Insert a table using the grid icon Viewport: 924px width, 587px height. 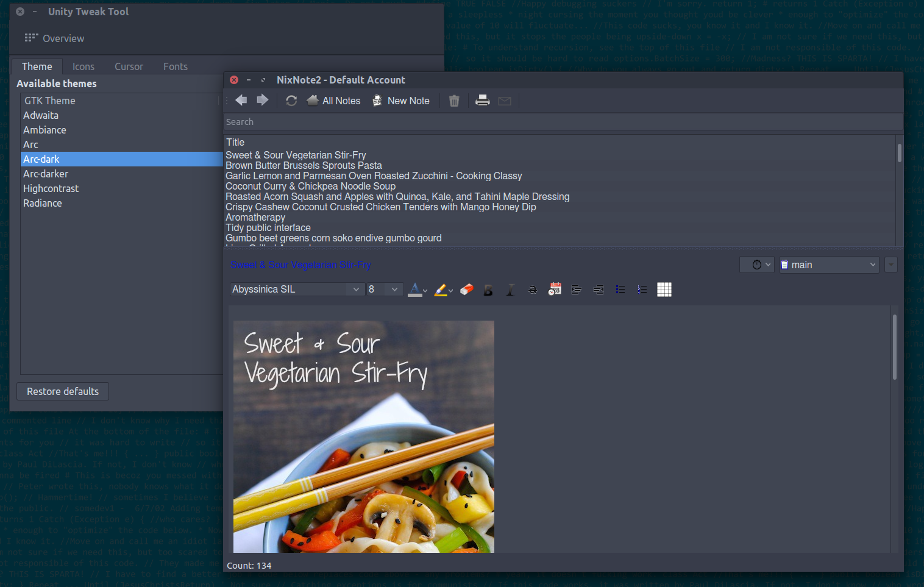(664, 290)
